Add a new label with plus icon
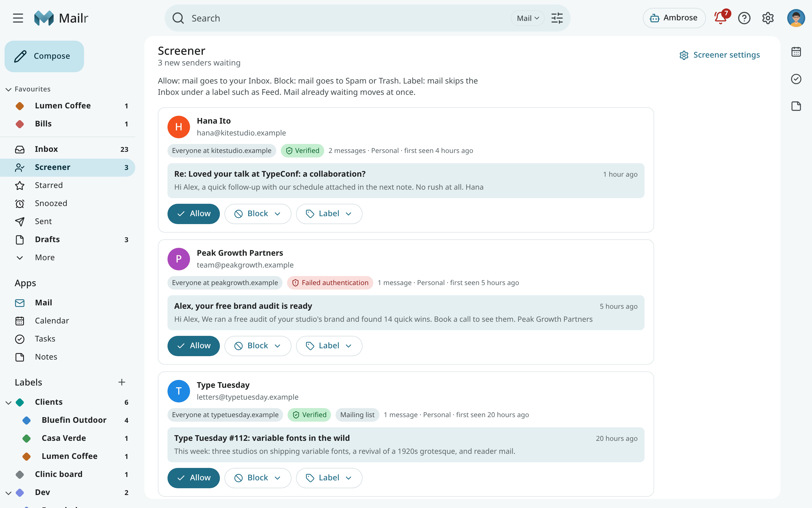 tap(122, 382)
